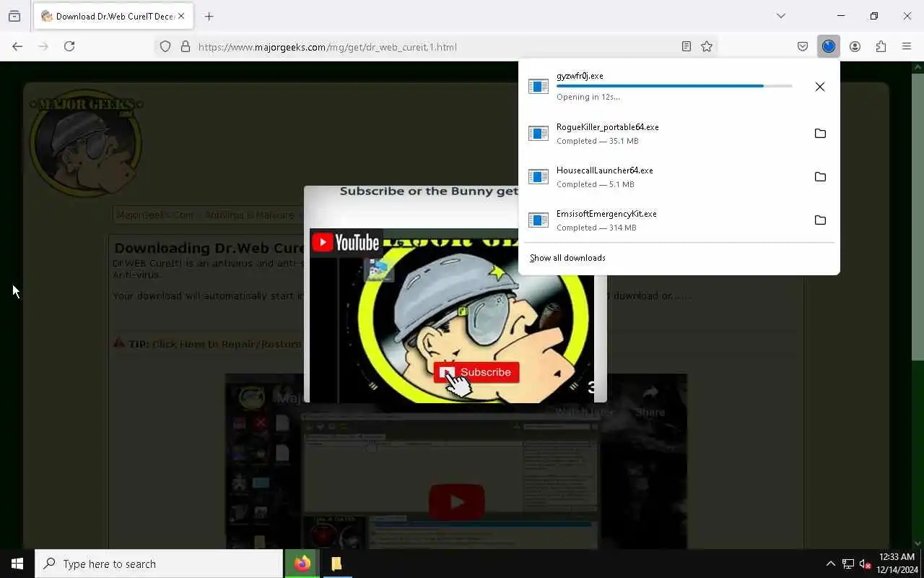The image size is (924, 578).
Task: Show EmsisoftEmergencyKit.exe in folder
Action: coord(820,220)
